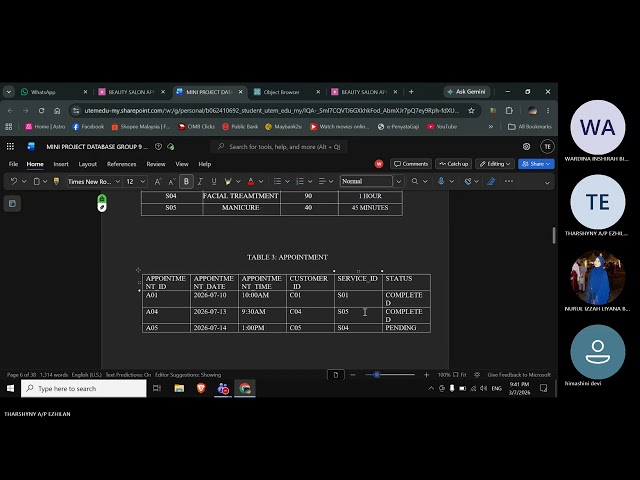Click the Paste clipboard icon

point(36,181)
